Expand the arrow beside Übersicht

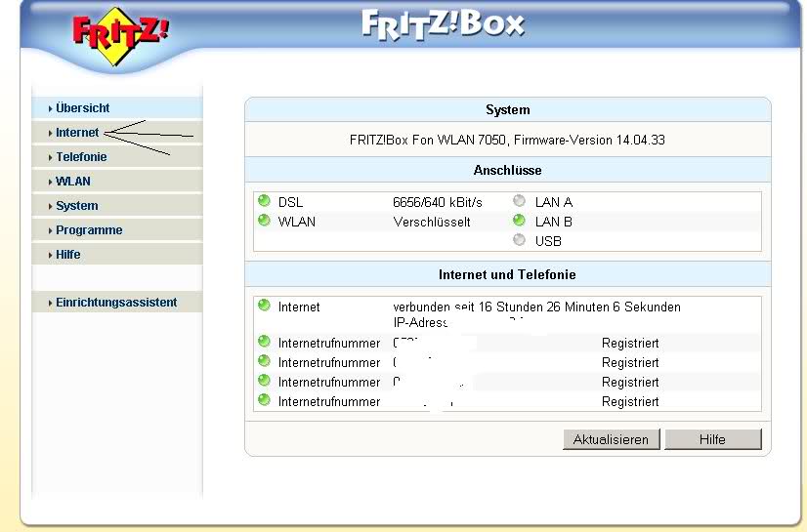coord(51,109)
